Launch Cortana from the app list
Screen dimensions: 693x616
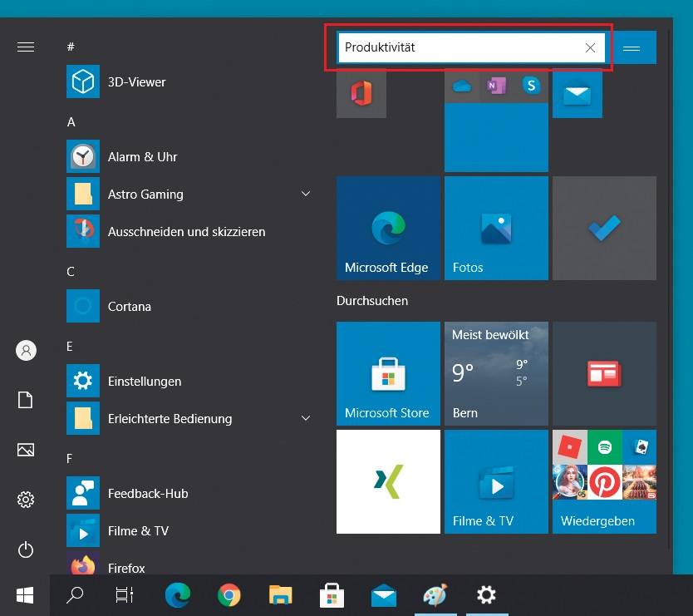click(x=190, y=307)
